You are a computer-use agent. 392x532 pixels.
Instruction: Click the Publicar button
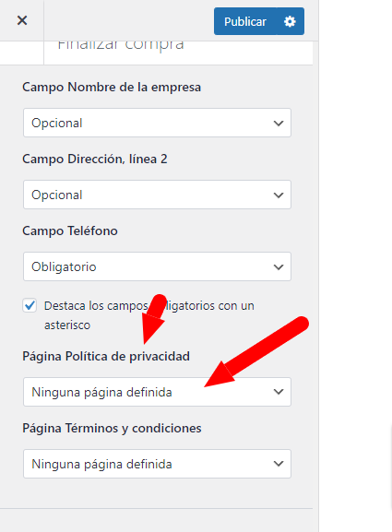point(245,21)
